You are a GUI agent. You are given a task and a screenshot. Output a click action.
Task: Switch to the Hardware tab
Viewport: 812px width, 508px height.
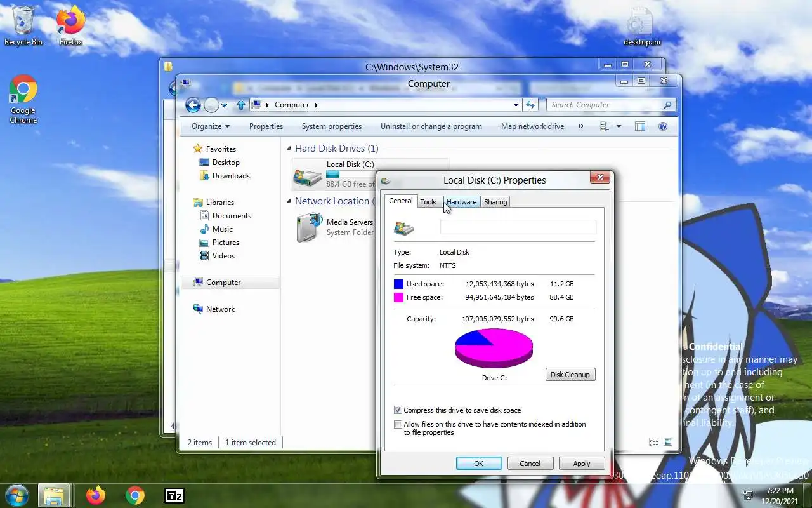click(x=461, y=202)
